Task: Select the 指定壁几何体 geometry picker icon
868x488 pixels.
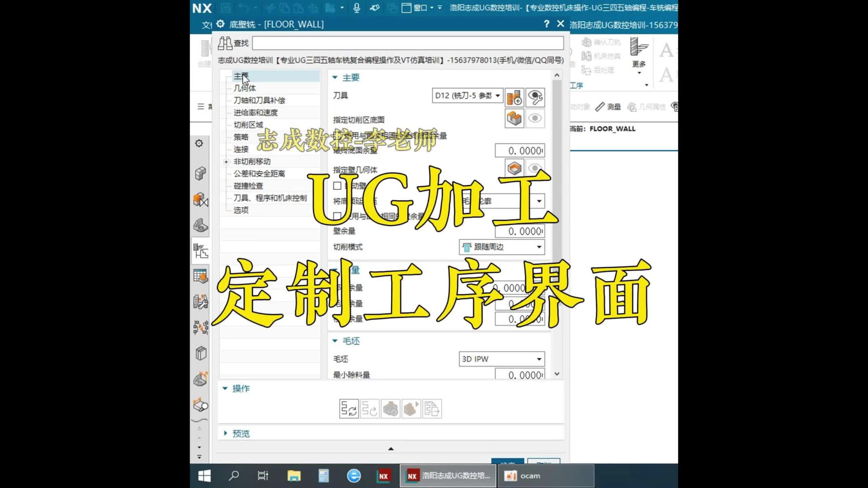Action: 514,168
